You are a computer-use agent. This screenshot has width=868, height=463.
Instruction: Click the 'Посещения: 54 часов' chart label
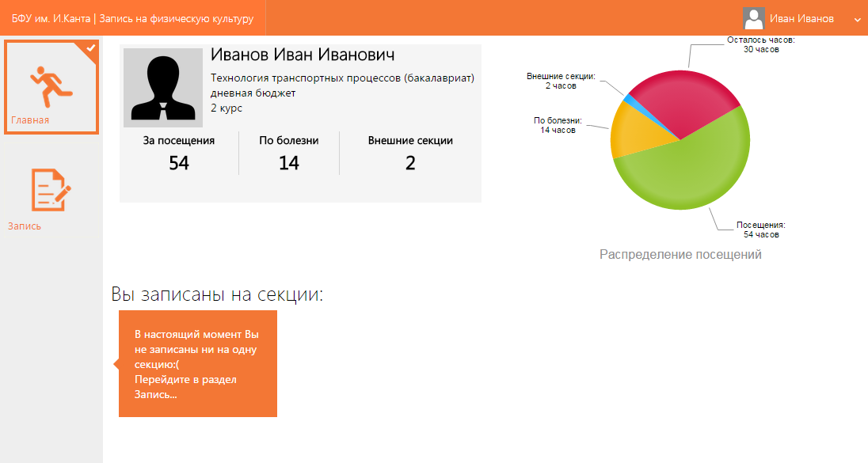760,230
